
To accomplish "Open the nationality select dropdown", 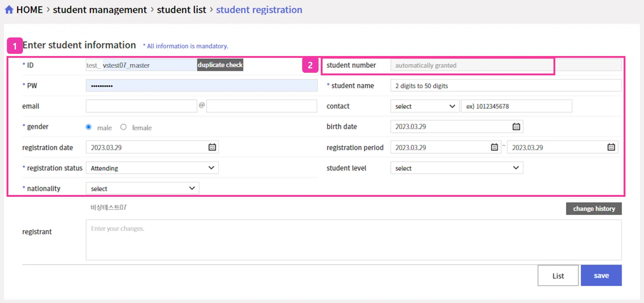I will 142,188.
